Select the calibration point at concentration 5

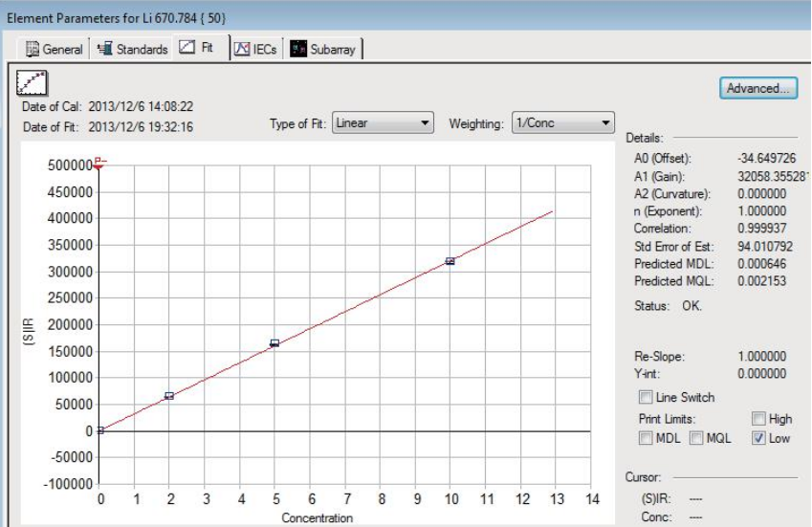[274, 342]
